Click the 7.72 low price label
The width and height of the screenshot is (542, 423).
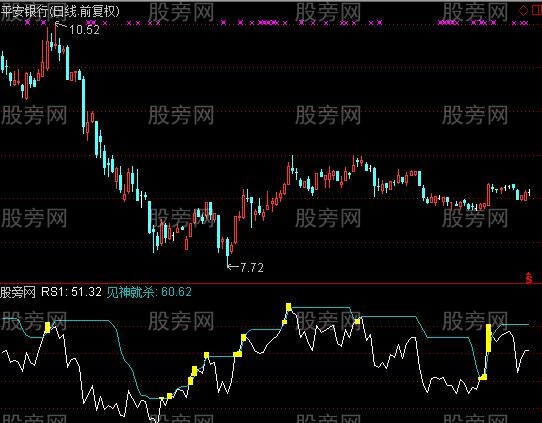coord(252,267)
